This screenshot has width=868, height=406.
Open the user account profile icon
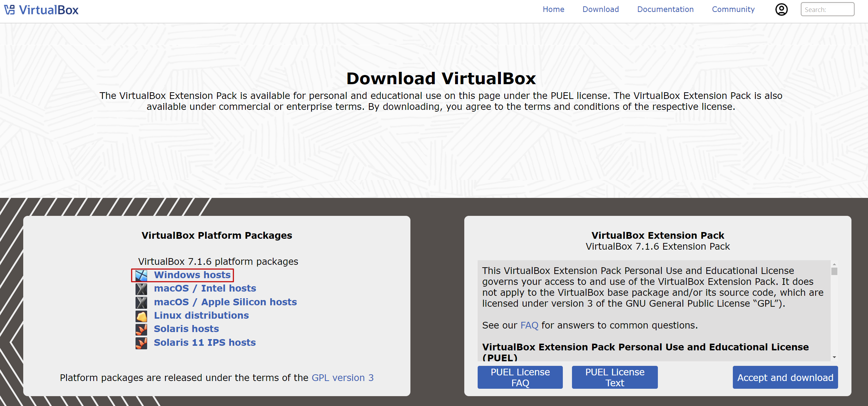[781, 10]
